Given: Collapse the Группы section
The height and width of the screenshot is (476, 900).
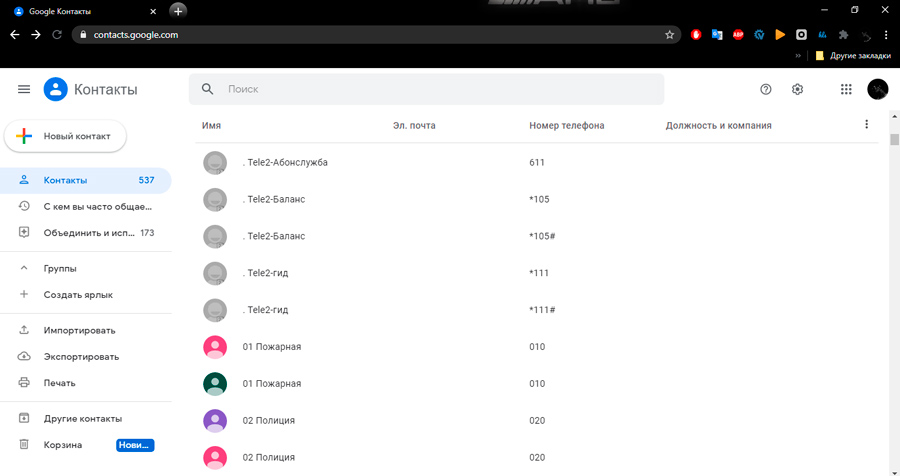Looking at the screenshot, I should (x=24, y=268).
